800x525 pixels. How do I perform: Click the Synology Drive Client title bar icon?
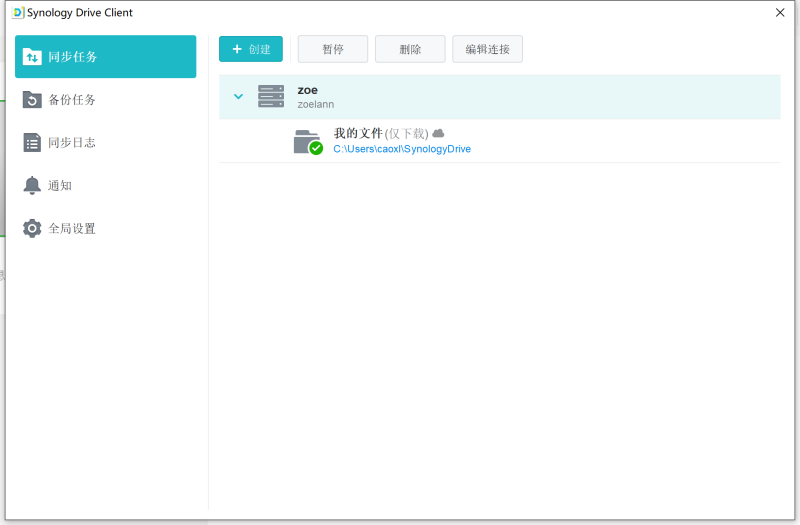[x=18, y=13]
